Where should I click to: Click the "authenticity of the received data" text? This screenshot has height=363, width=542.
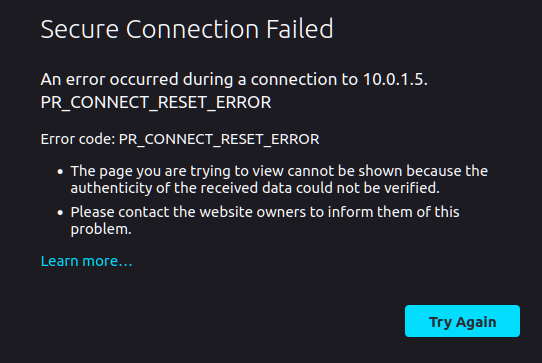tap(181, 188)
